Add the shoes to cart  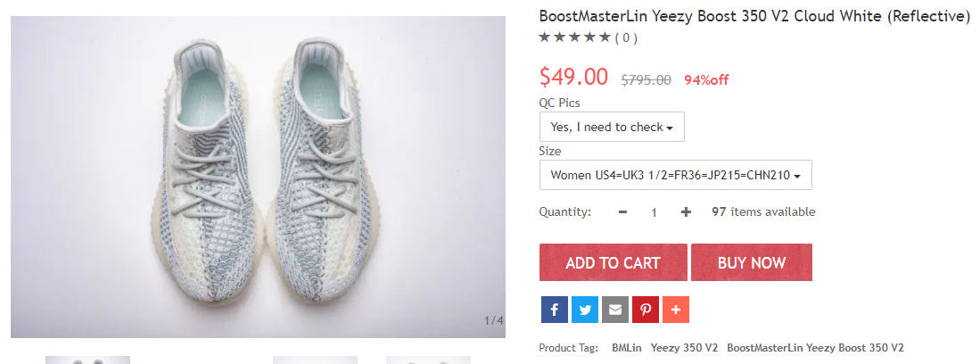[x=613, y=262]
